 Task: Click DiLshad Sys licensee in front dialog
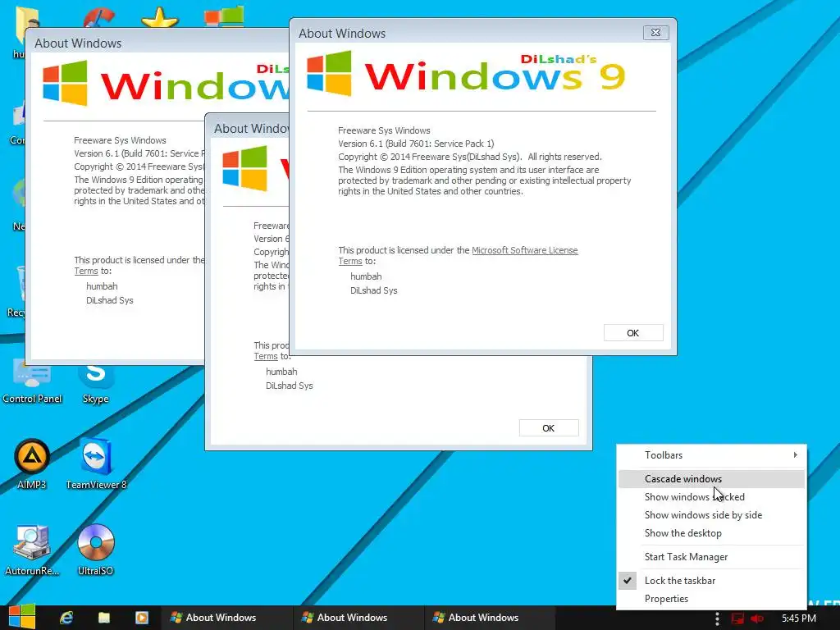pyautogui.click(x=374, y=290)
